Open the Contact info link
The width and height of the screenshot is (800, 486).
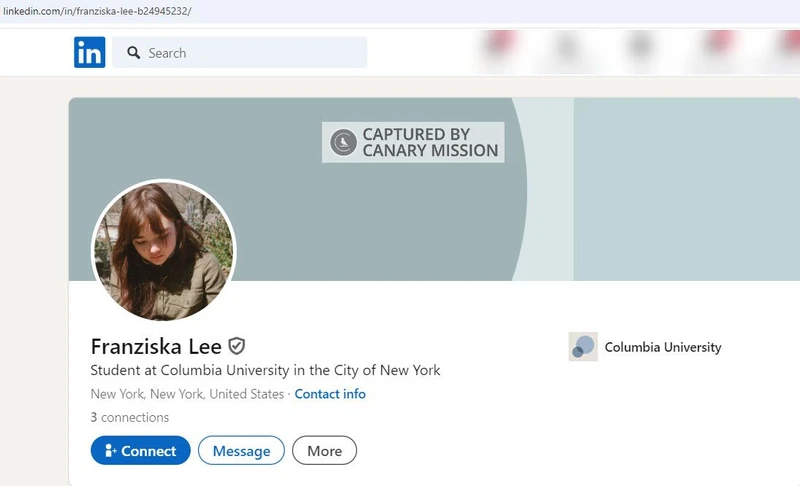330,394
